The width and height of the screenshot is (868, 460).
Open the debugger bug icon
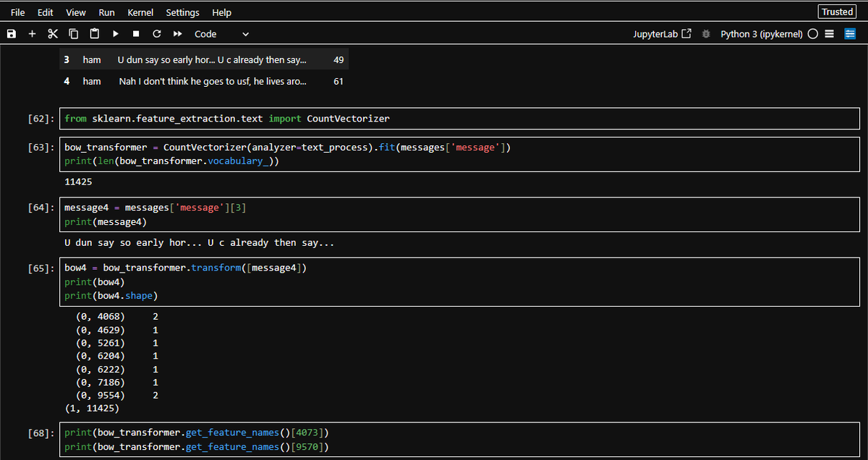[x=707, y=34]
